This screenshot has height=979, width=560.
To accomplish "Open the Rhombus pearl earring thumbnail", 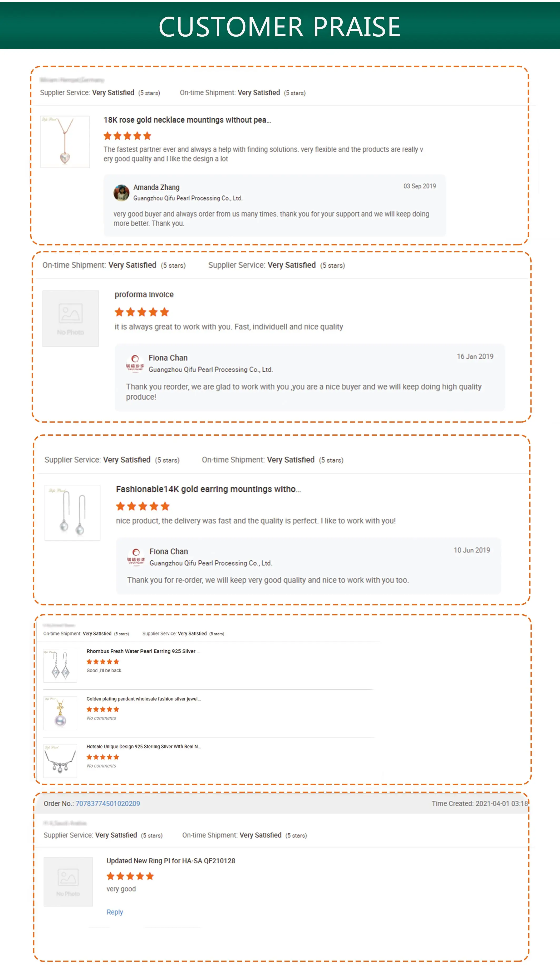I will coord(60,665).
